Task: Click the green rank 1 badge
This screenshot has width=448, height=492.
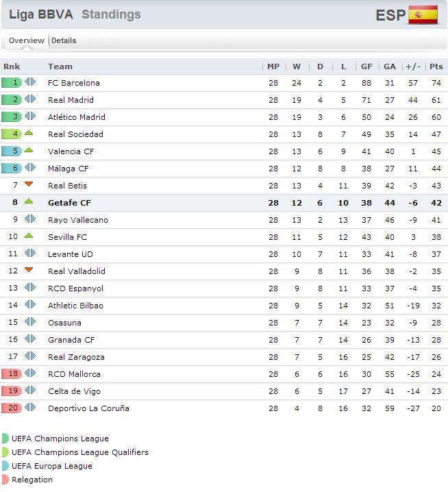Action: coord(12,83)
